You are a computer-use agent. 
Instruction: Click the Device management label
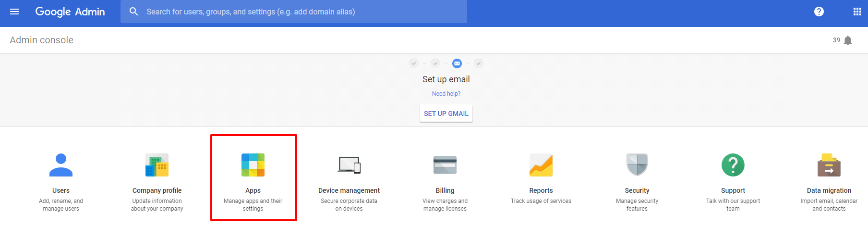[349, 190]
